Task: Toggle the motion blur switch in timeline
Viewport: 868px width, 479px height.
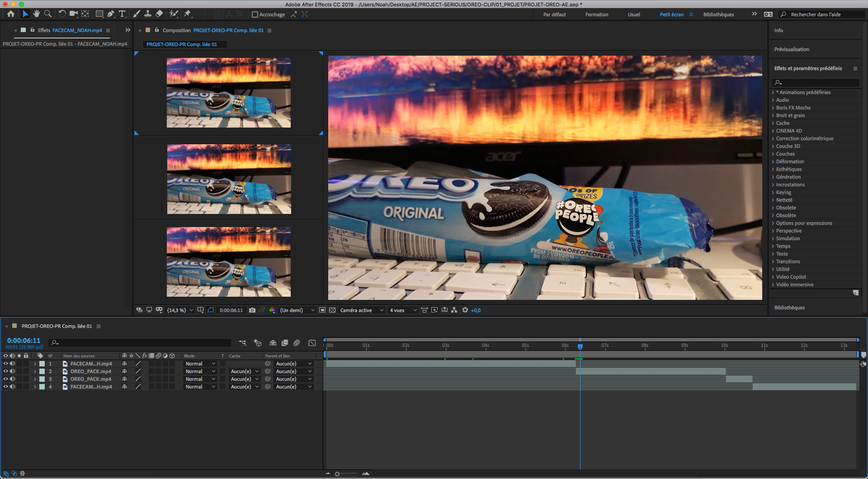Action: pos(297,343)
